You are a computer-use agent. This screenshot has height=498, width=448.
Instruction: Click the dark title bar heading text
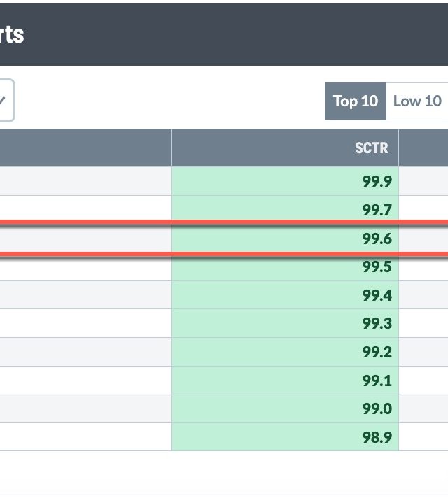coord(12,34)
